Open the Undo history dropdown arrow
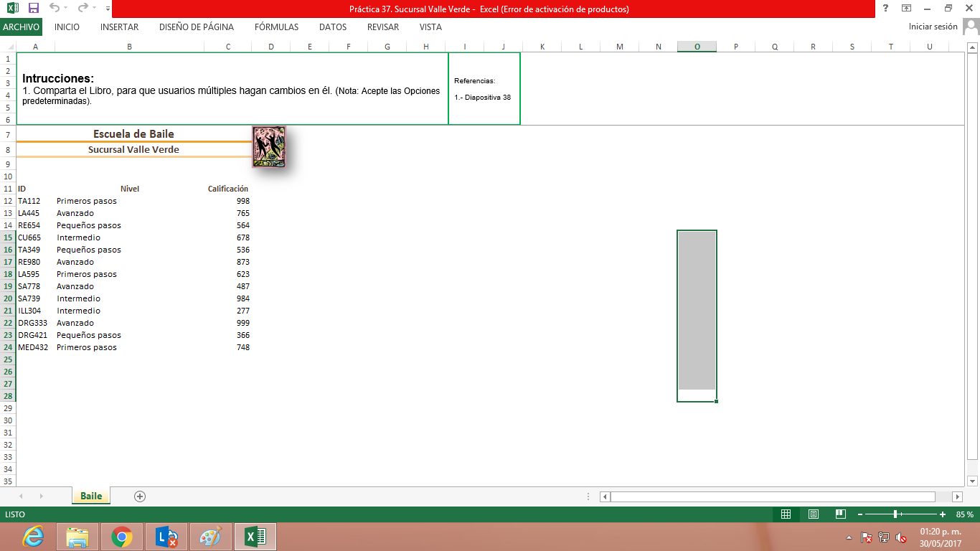Image resolution: width=980 pixels, height=551 pixels. coord(65,9)
